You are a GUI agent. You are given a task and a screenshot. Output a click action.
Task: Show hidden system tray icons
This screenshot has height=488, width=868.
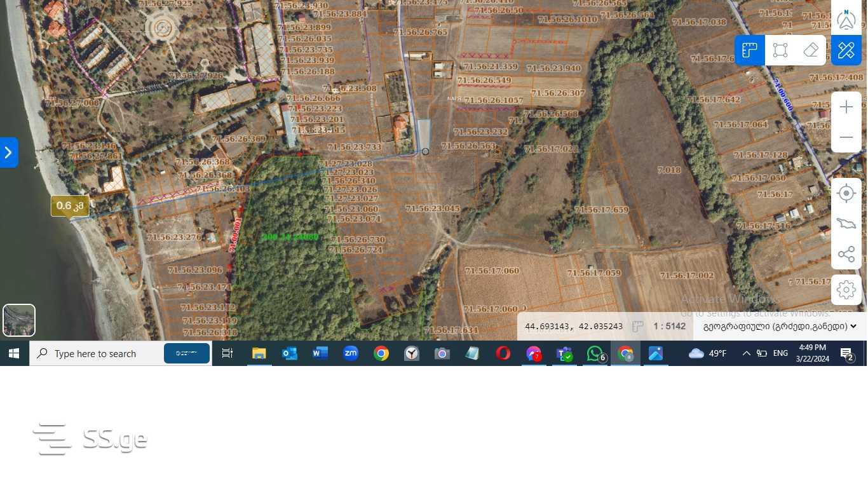[747, 353]
